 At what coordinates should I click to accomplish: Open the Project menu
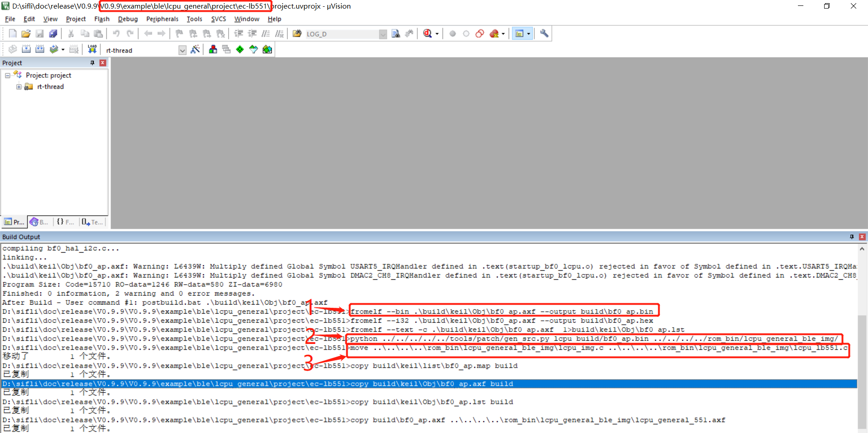tap(75, 19)
